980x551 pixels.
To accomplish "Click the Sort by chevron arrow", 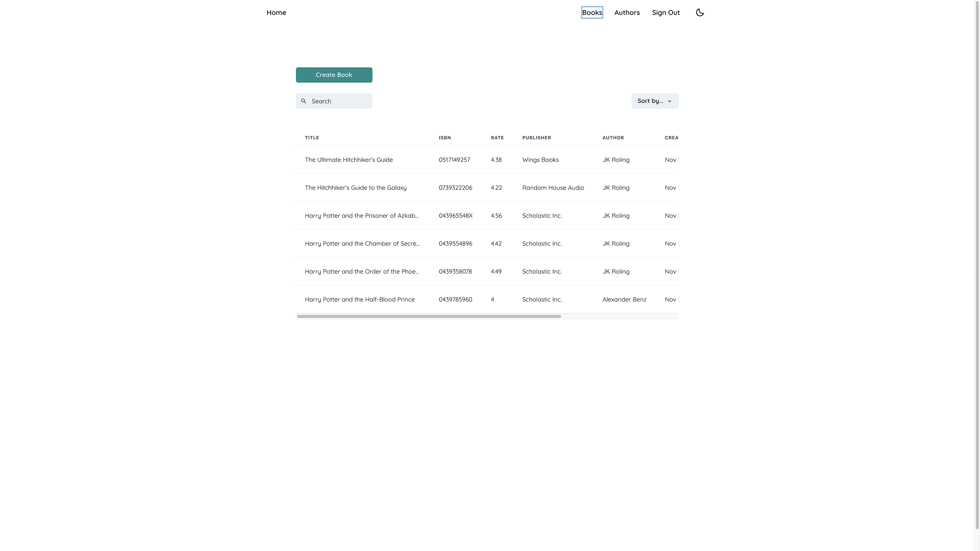I will [670, 101].
